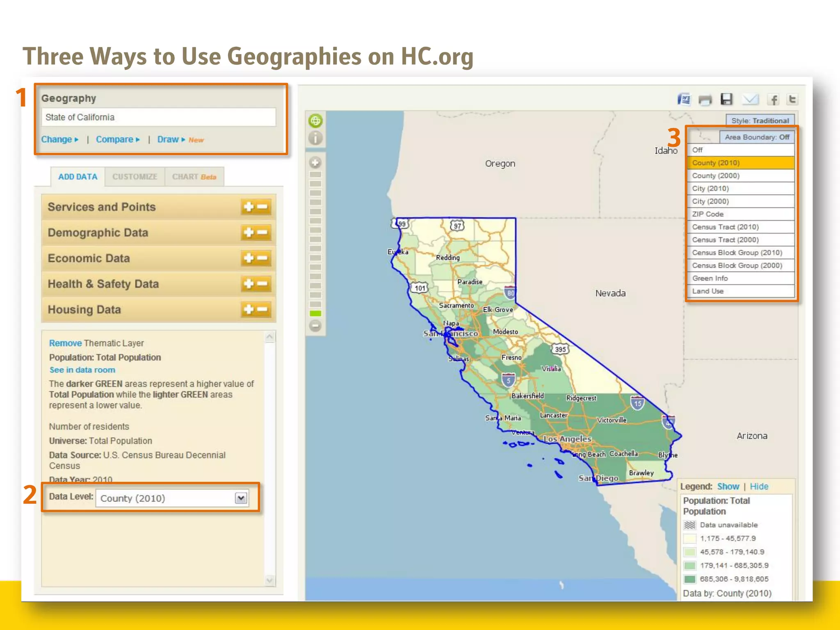Image resolution: width=840 pixels, height=630 pixels.
Task: Expand Services and Points with plus
Action: click(x=249, y=207)
